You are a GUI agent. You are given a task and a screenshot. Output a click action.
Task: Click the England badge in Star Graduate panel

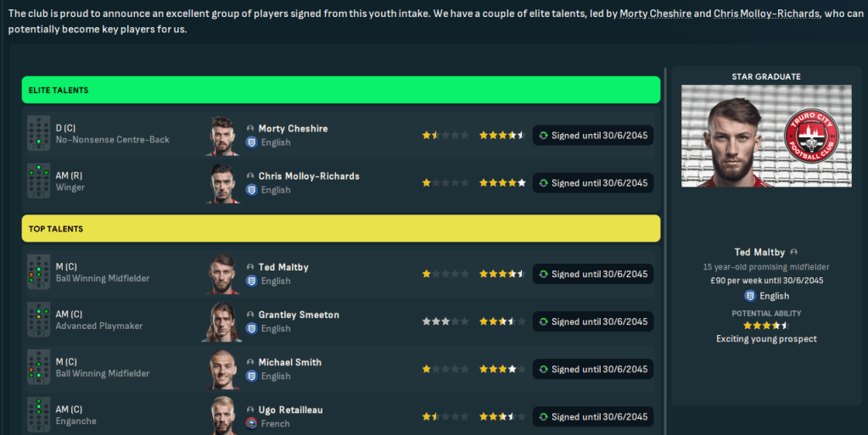(750, 296)
